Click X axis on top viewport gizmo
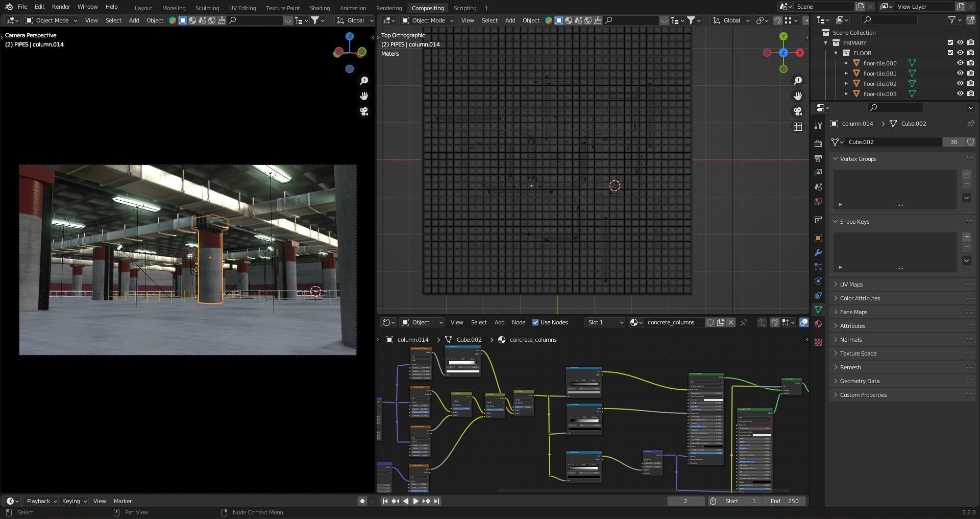Image resolution: width=980 pixels, height=519 pixels. [x=800, y=53]
